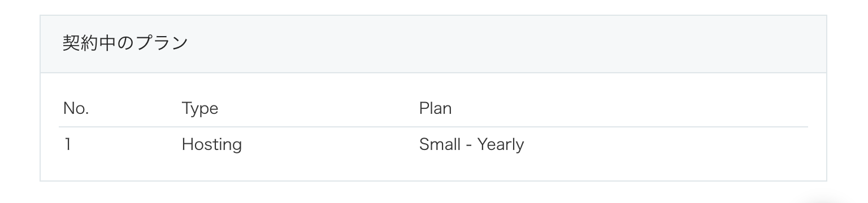
Task: Click the row number 1 cell
Action: [67, 144]
